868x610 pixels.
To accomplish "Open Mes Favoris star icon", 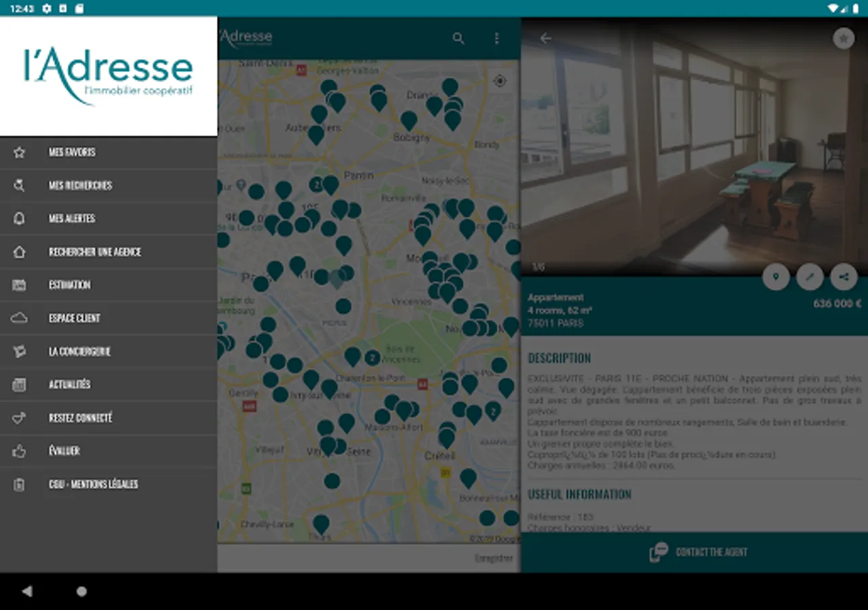I will [19, 152].
